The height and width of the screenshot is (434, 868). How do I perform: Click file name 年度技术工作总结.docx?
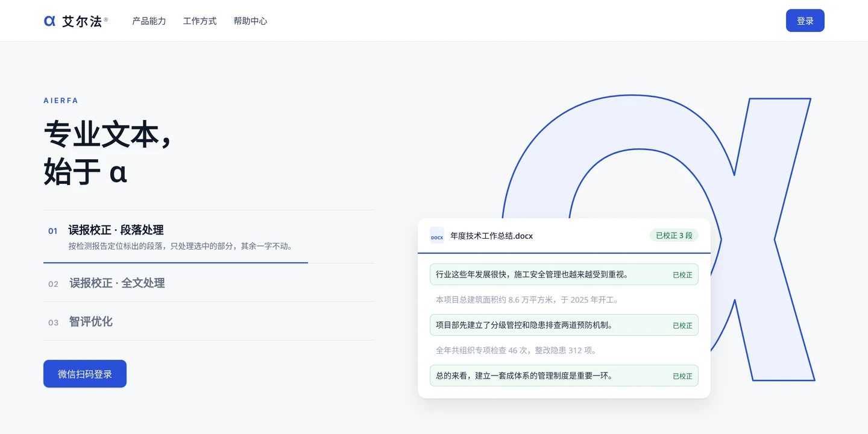[491, 236]
